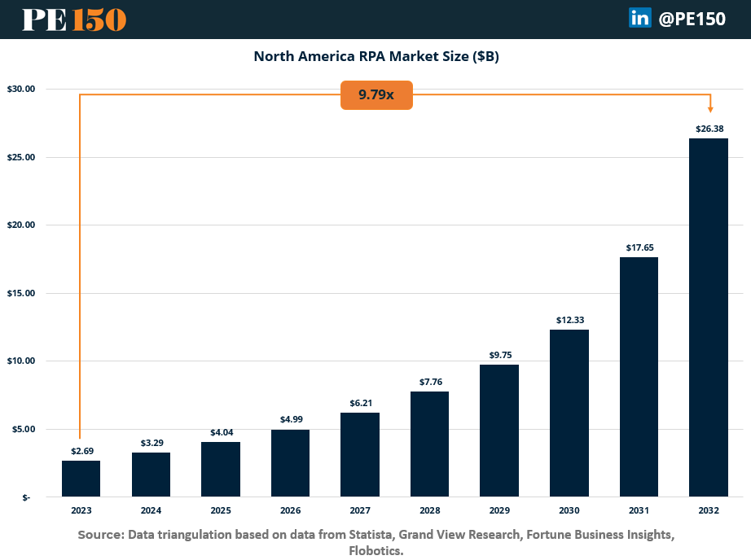Click the Source attribution text

coord(375,541)
